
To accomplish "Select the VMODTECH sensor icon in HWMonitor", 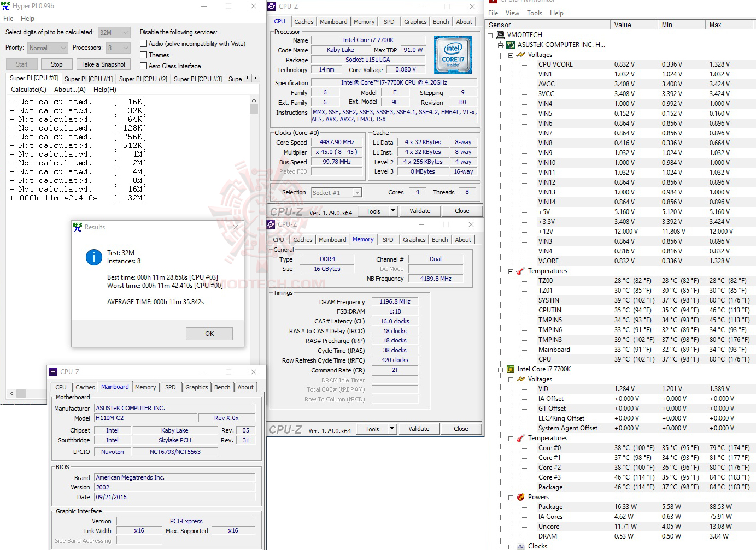I will (x=499, y=34).
